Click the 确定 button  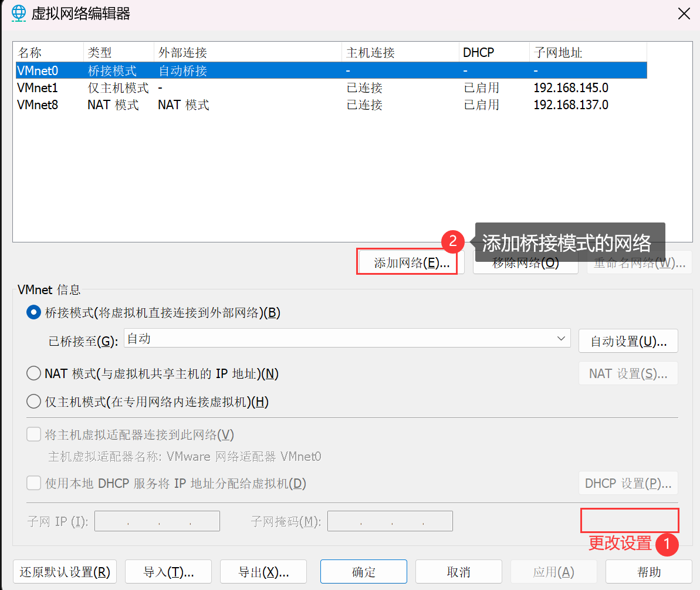point(363,572)
